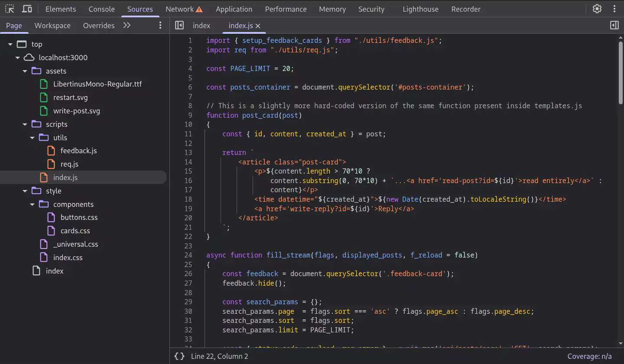Collapse the assets folder
The image size is (624, 364).
(x=25, y=71)
